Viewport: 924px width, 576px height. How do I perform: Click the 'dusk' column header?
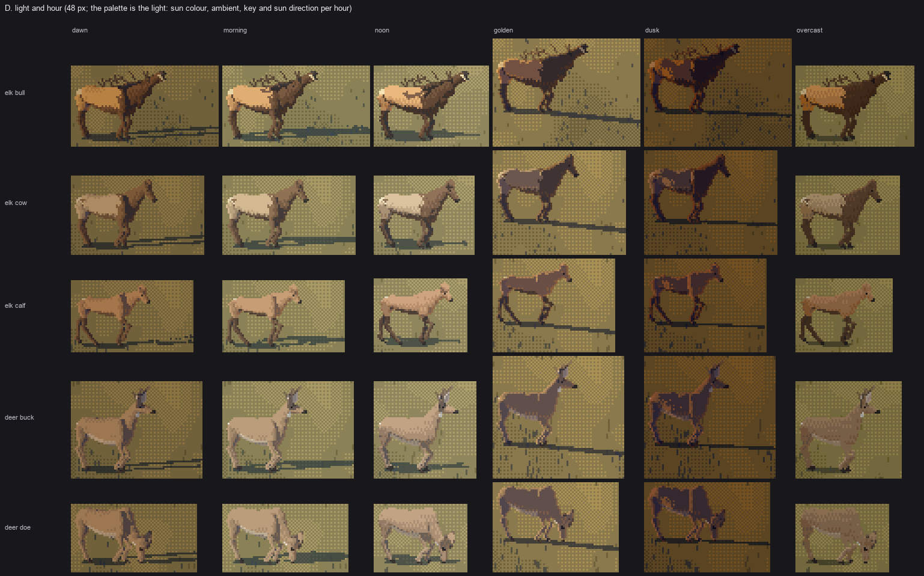[x=652, y=30]
